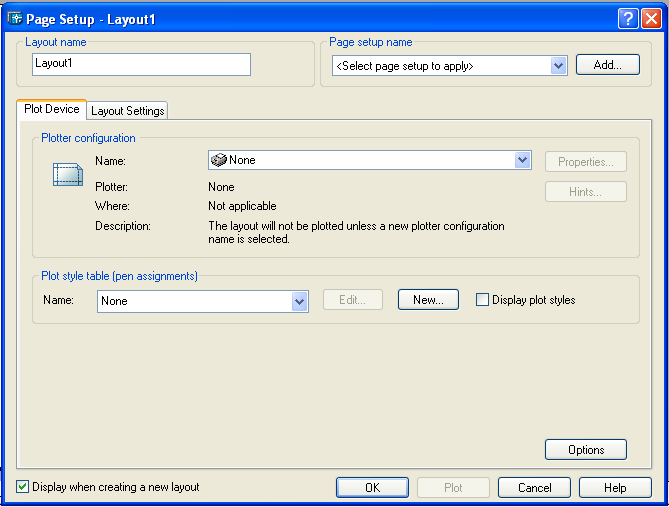Expand the plotter configuration Name dropdown

522,160
